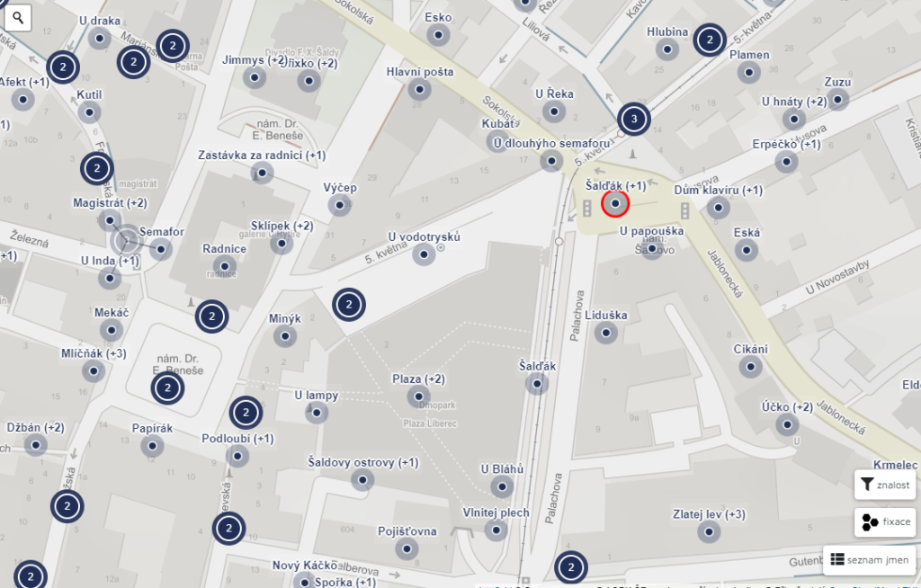Select the red-circled Šalďák (+1) marker
The image size is (921, 588).
tap(615, 203)
